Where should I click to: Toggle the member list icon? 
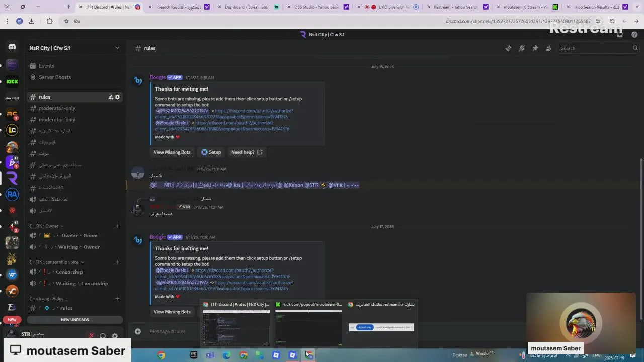548,48
